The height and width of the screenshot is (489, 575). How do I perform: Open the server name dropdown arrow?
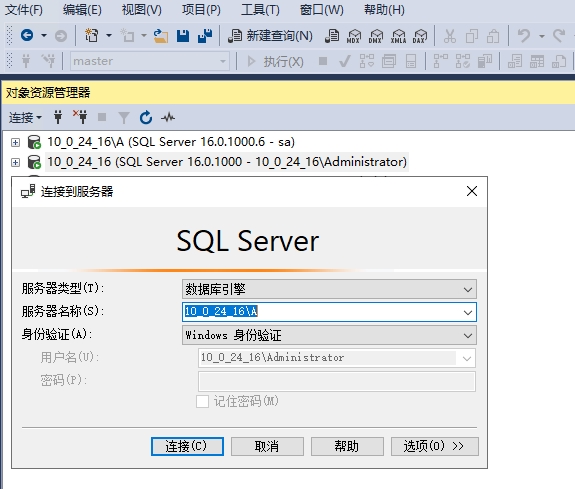[x=468, y=312]
